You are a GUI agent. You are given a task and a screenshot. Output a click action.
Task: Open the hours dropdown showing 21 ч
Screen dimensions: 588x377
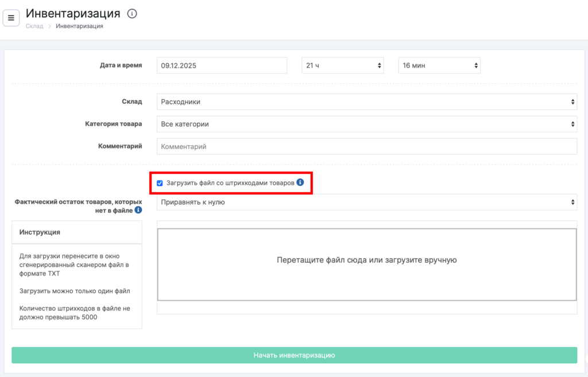pyautogui.click(x=343, y=65)
